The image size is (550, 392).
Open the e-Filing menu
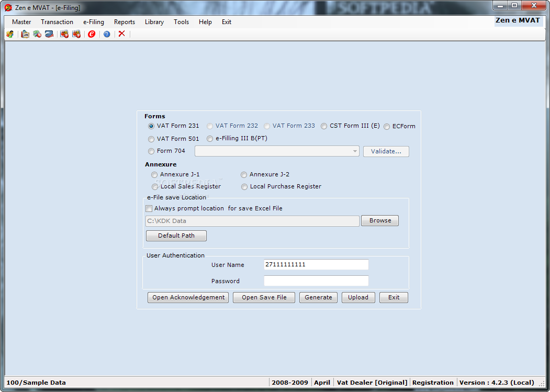tap(94, 22)
